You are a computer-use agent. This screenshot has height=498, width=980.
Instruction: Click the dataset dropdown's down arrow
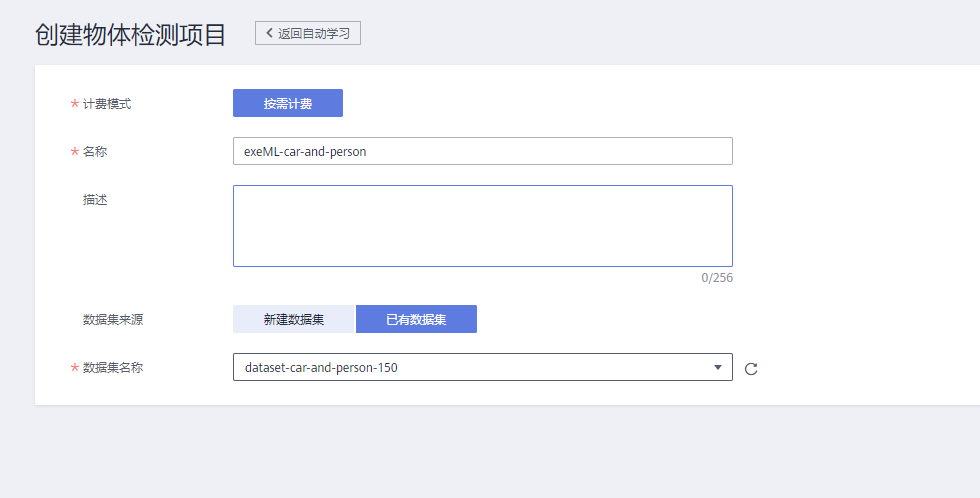click(x=717, y=367)
